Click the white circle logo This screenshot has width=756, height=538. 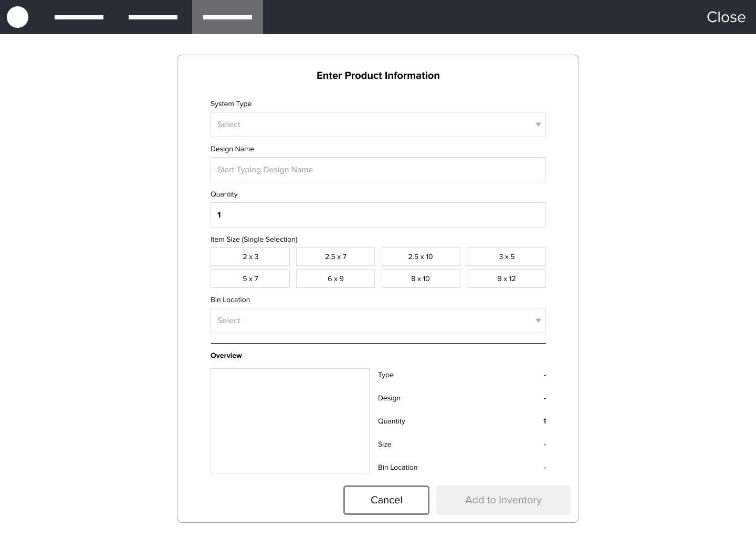17,17
